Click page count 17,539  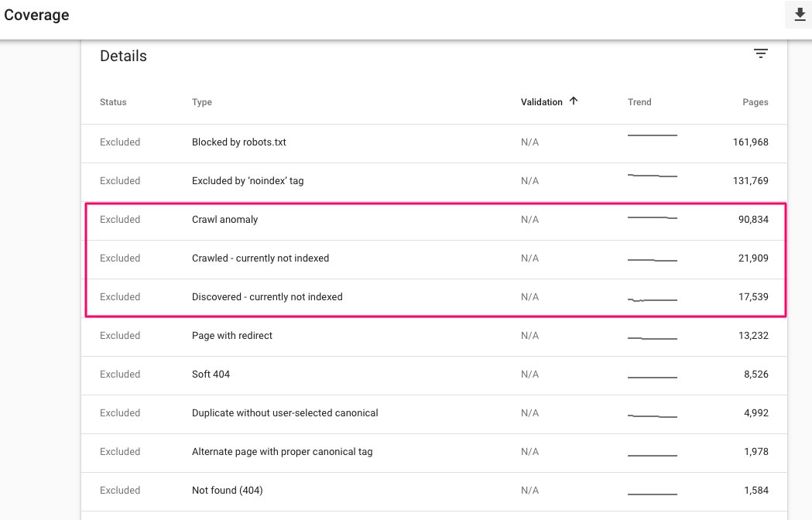pyautogui.click(x=753, y=297)
